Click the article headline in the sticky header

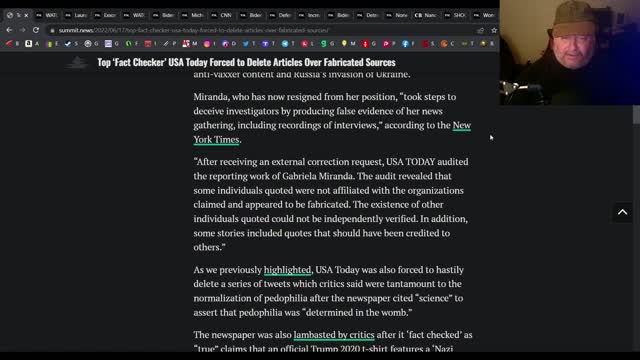point(246,62)
